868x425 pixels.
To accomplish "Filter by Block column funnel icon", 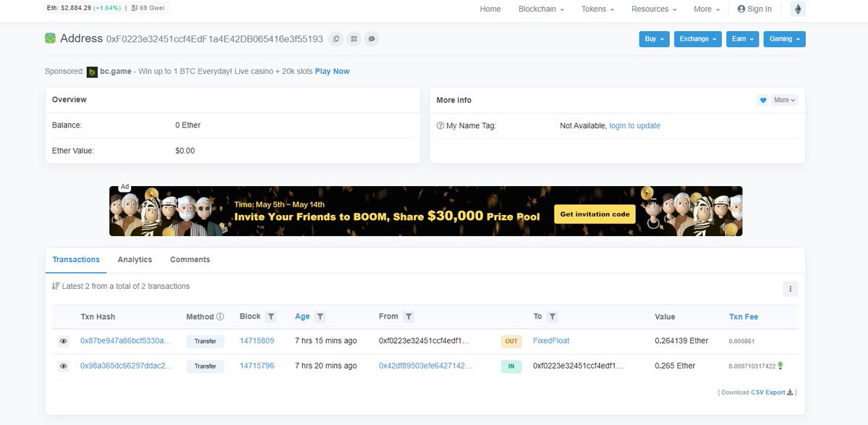I will point(271,316).
